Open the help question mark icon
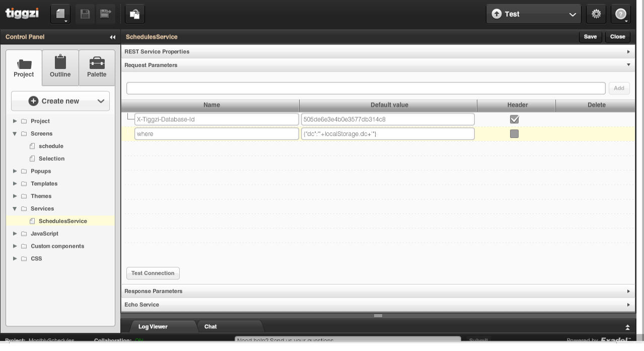 click(620, 14)
